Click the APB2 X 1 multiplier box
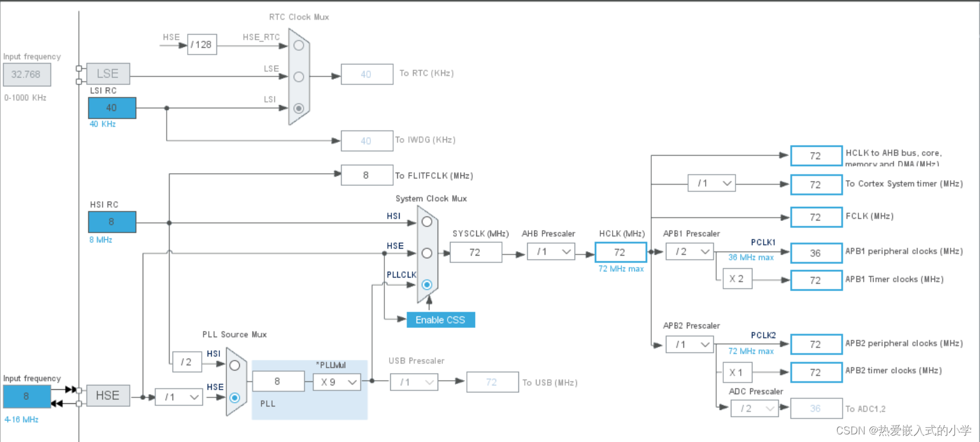The width and height of the screenshot is (980, 442). click(737, 372)
